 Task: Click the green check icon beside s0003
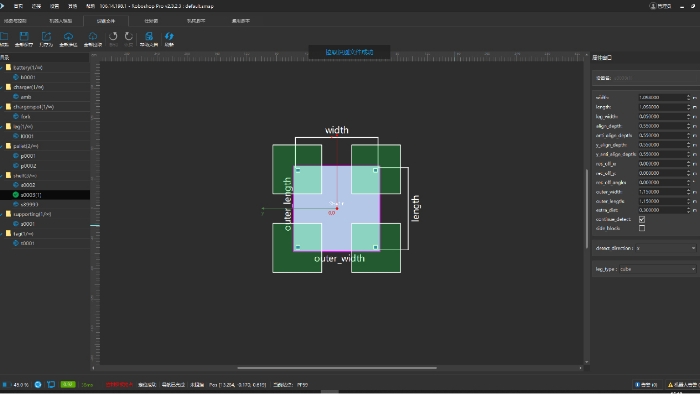coord(16,195)
